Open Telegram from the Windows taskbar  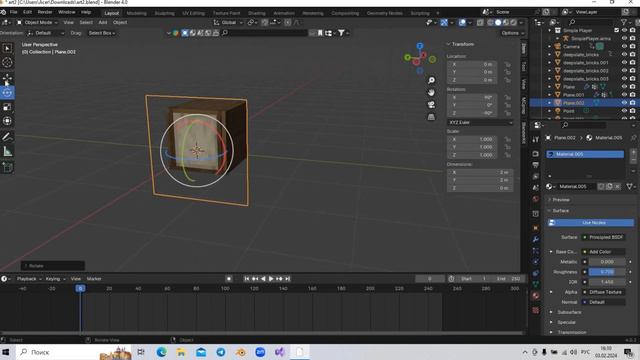221,352
